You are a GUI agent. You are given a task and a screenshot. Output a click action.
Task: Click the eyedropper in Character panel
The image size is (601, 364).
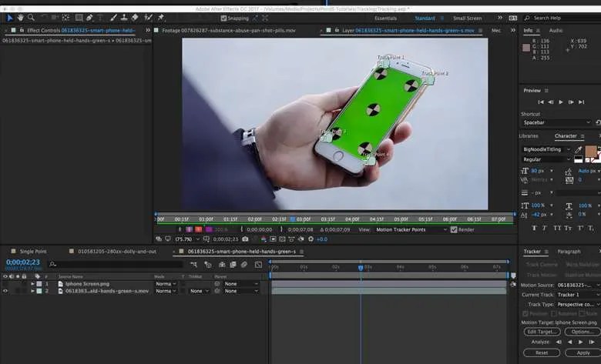pos(579,149)
